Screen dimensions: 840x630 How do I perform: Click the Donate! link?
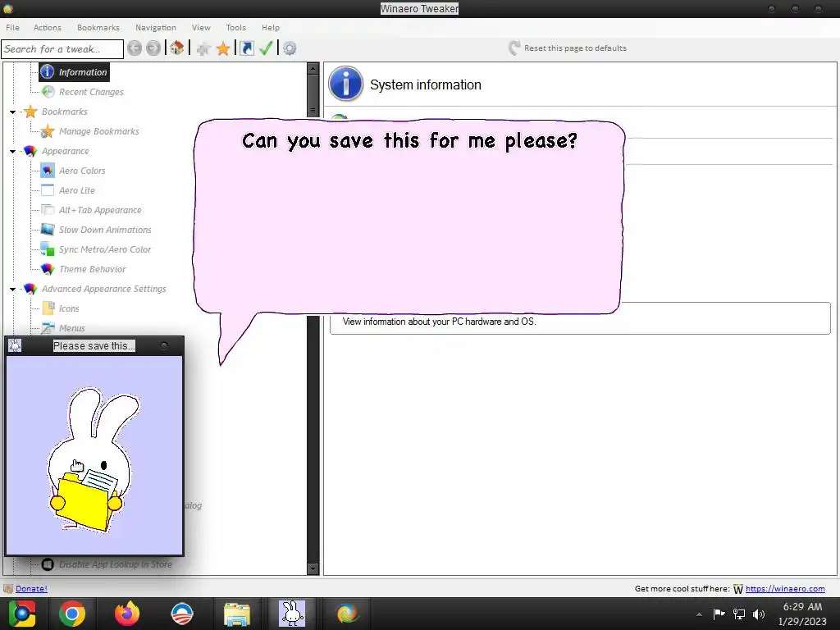point(31,588)
